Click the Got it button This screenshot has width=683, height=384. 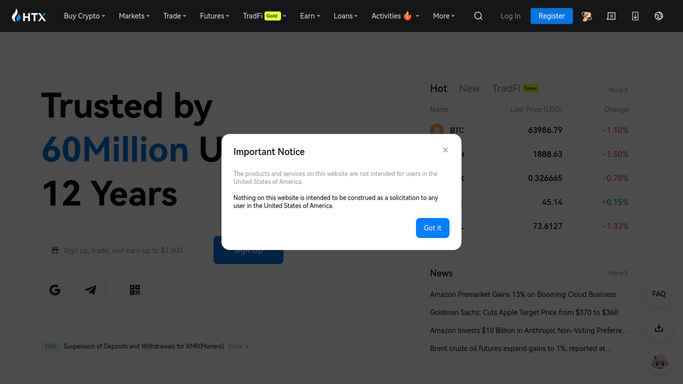click(x=433, y=228)
